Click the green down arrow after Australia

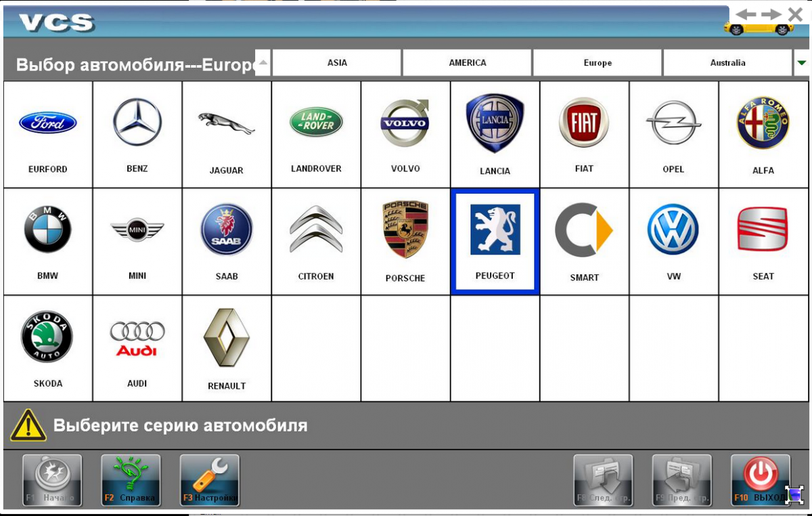point(802,63)
